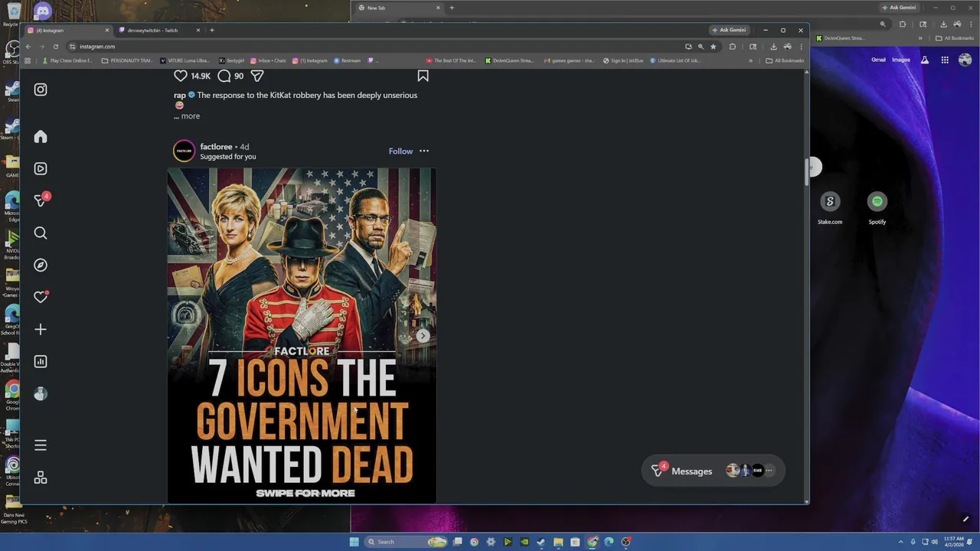Image resolution: width=980 pixels, height=551 pixels.
Task: Open Instagram home from the logo icon
Action: pos(41,90)
